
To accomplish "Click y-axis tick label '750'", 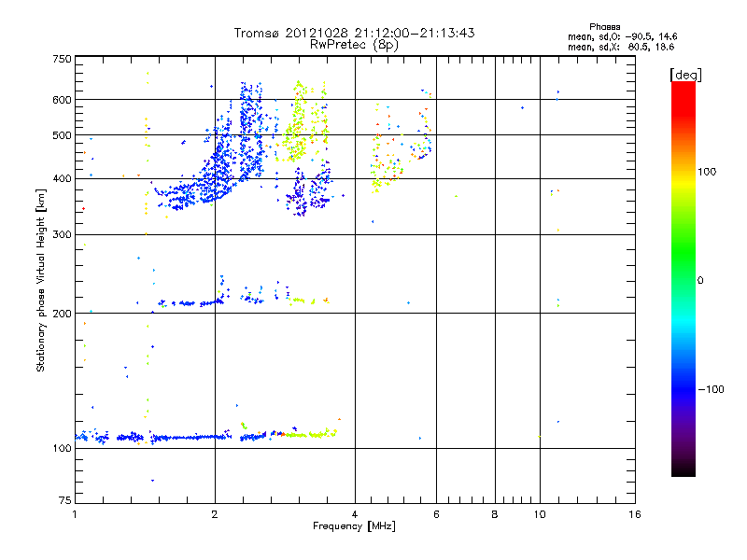I will click(x=63, y=59).
